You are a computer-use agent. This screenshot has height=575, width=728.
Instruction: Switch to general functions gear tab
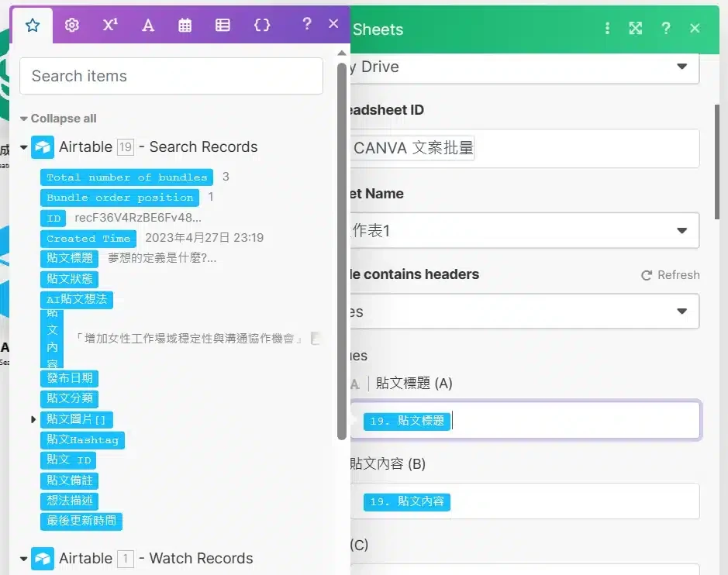[x=71, y=25]
